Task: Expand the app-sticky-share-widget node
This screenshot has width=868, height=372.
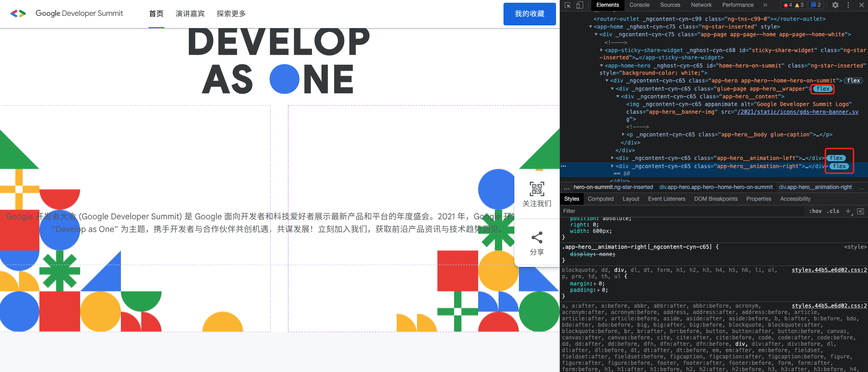Action: coord(601,50)
